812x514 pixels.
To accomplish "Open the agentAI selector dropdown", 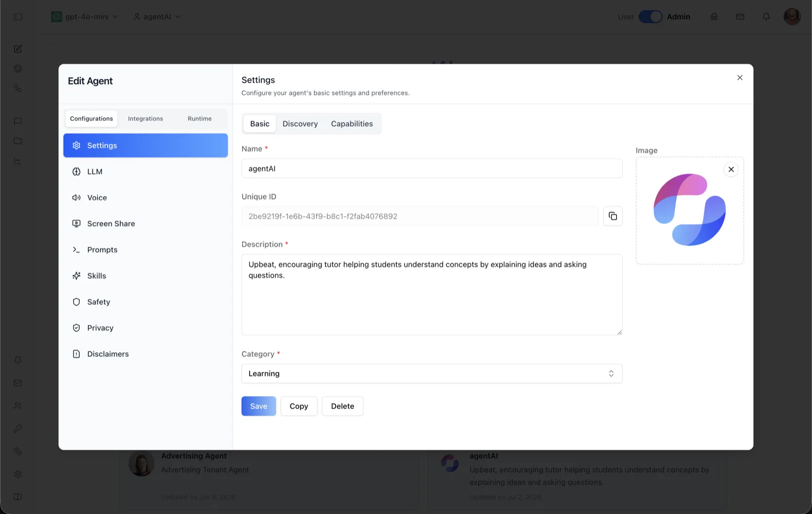I will coord(157,17).
